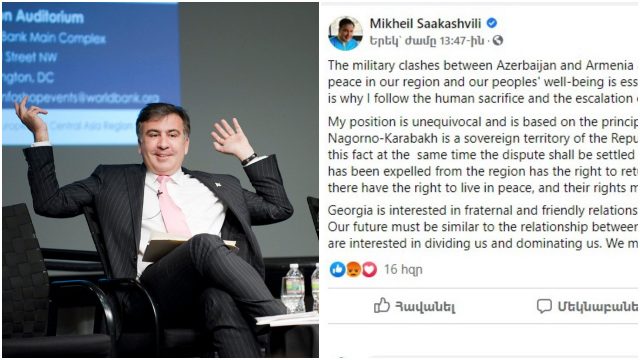Click the blue auditorium slide in the photo
Image resolution: width=640 pixels, height=360 pixels.
[x=91, y=73]
